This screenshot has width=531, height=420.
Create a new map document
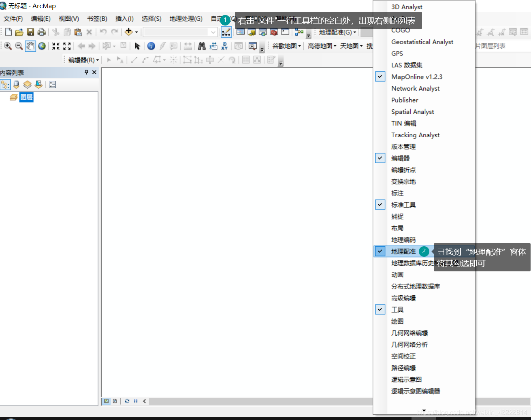(x=9, y=32)
